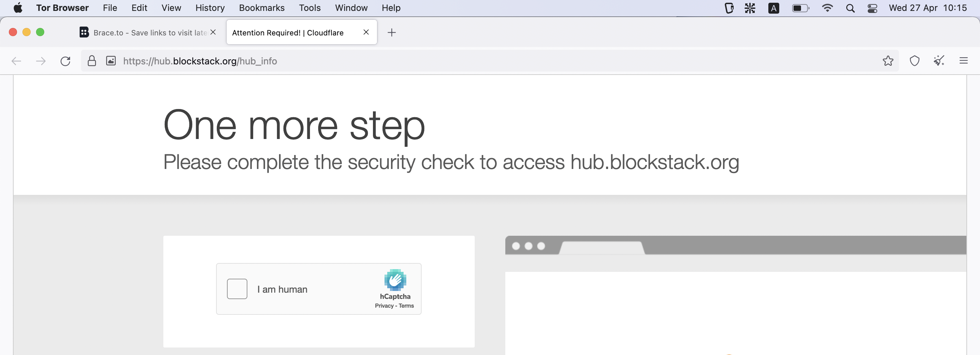Click the cup-shaped menu bar icon
This screenshot has height=355, width=980.
(729, 8)
